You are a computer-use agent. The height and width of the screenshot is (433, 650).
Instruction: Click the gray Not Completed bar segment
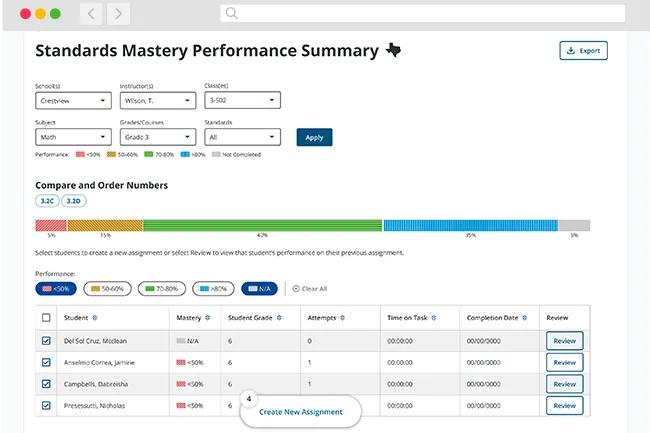[x=575, y=225]
